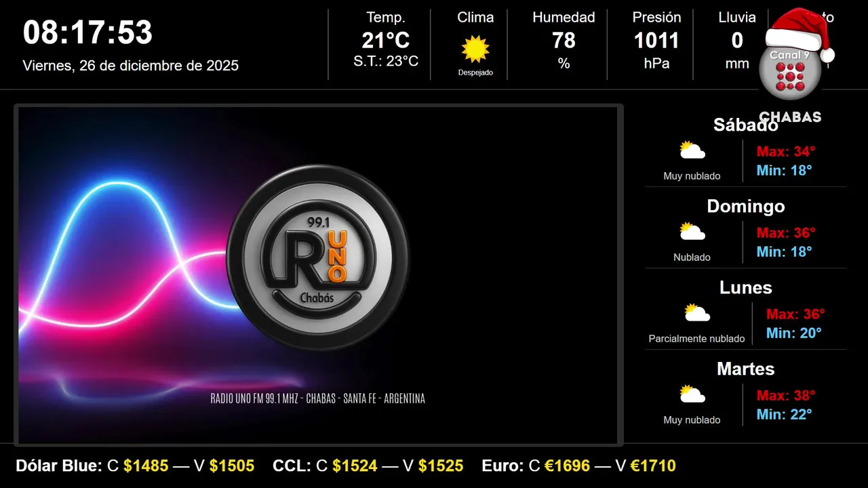Click the S.T.: 23°C reading
This screenshot has width=868, height=488.
point(386,62)
